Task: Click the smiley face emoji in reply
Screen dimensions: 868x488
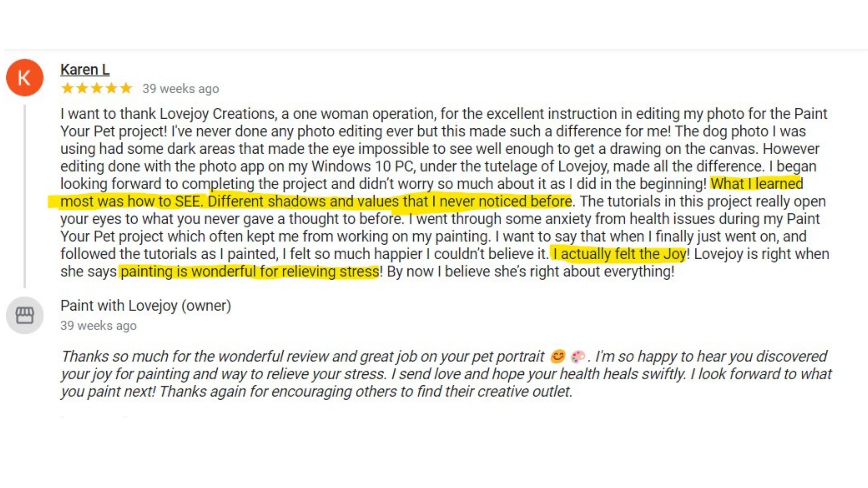Action: (x=557, y=357)
